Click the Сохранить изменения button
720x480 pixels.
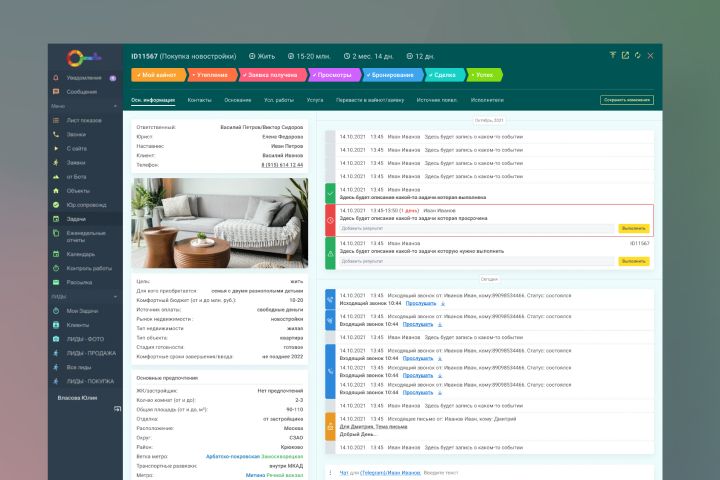[627, 100]
